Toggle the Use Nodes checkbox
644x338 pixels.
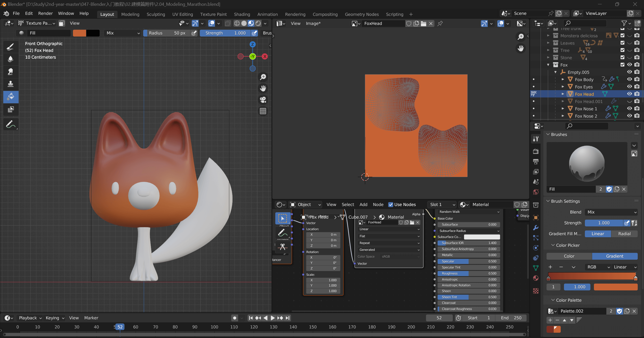391,205
